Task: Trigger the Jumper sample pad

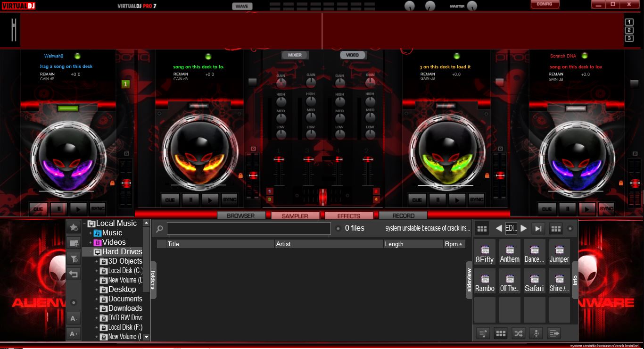Action: point(559,252)
